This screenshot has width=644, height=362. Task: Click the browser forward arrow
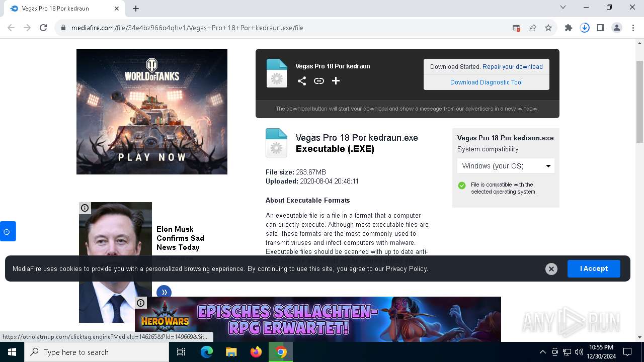tap(27, 28)
